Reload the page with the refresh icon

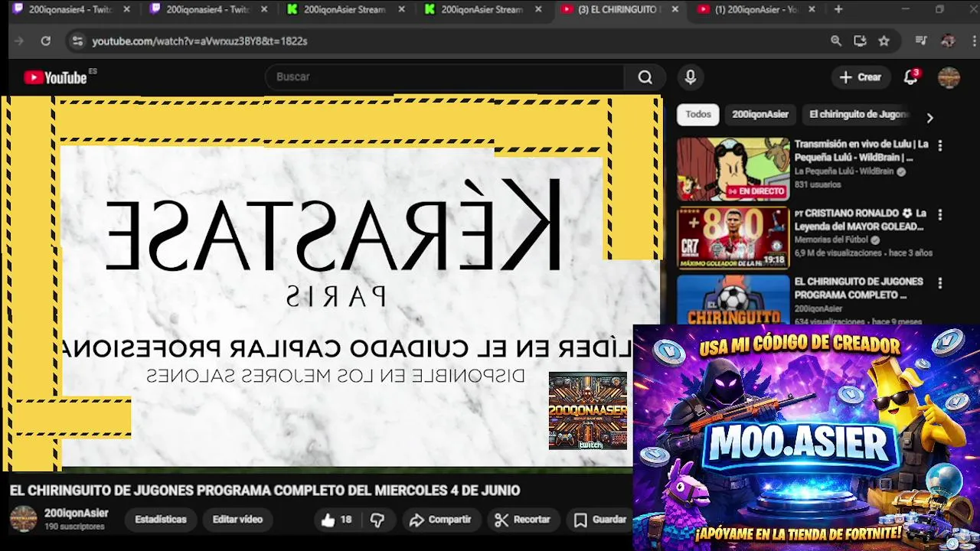tap(46, 41)
